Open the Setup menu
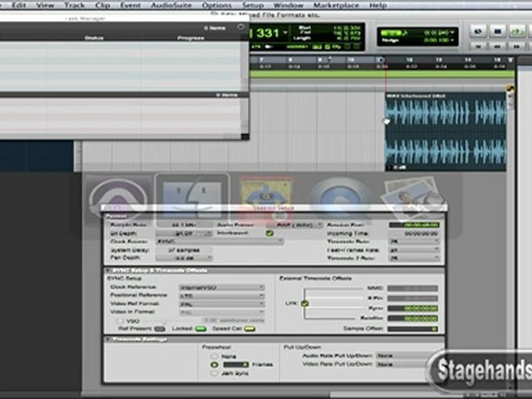 [253, 5]
